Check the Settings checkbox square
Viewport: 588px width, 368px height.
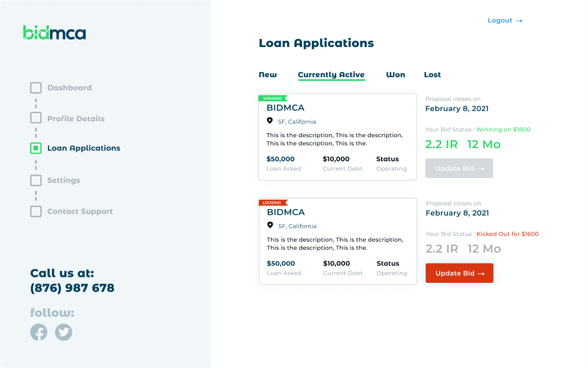click(36, 180)
